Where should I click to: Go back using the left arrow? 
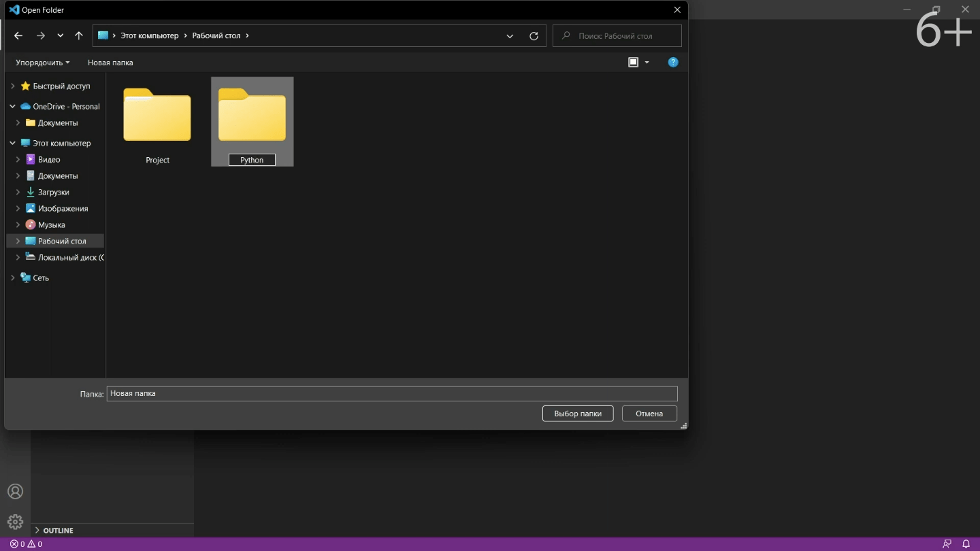(x=18, y=36)
